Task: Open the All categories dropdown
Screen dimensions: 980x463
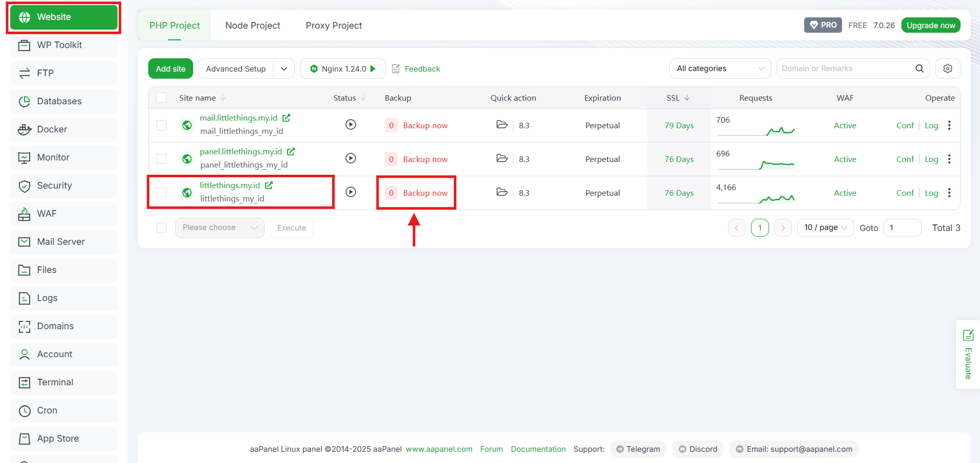Action: 720,68
